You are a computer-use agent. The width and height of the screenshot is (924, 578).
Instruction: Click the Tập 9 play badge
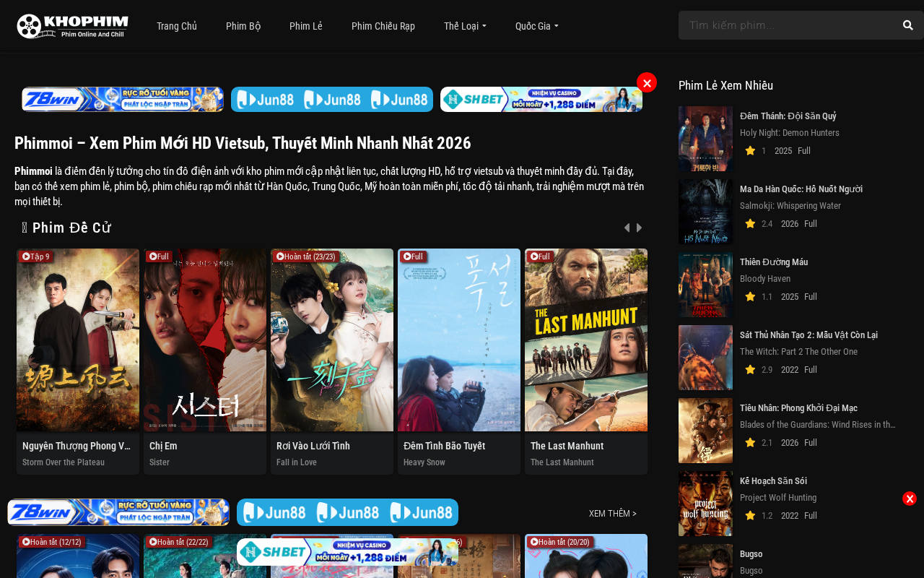[x=36, y=256]
